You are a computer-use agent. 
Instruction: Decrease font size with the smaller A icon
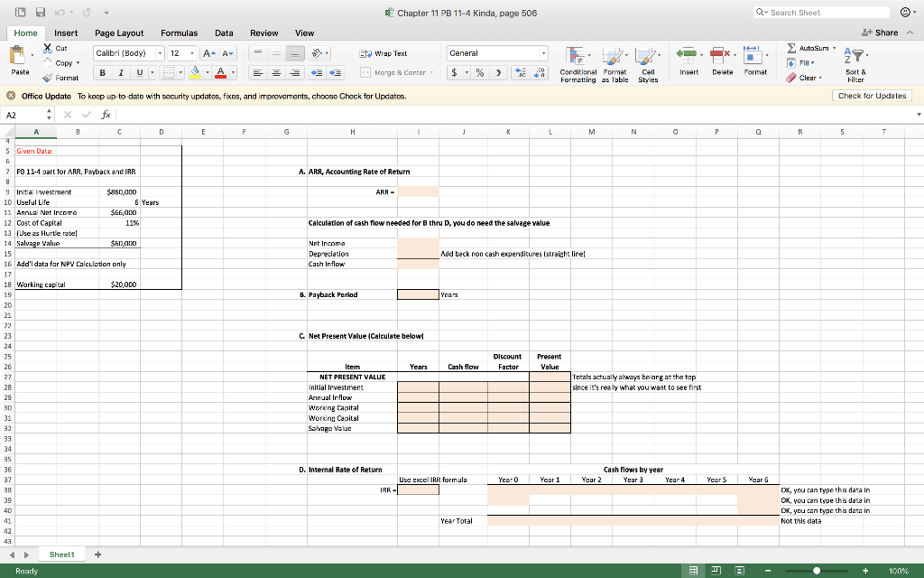click(x=227, y=53)
